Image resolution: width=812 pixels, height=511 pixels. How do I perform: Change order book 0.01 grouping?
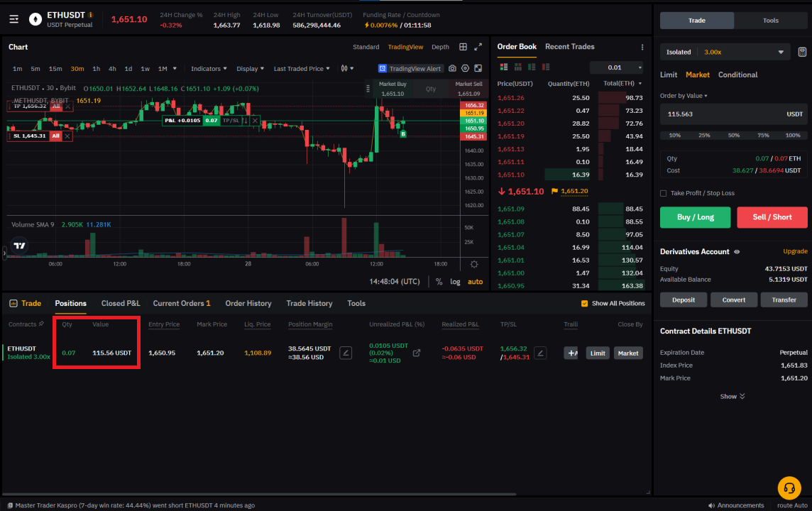click(616, 67)
